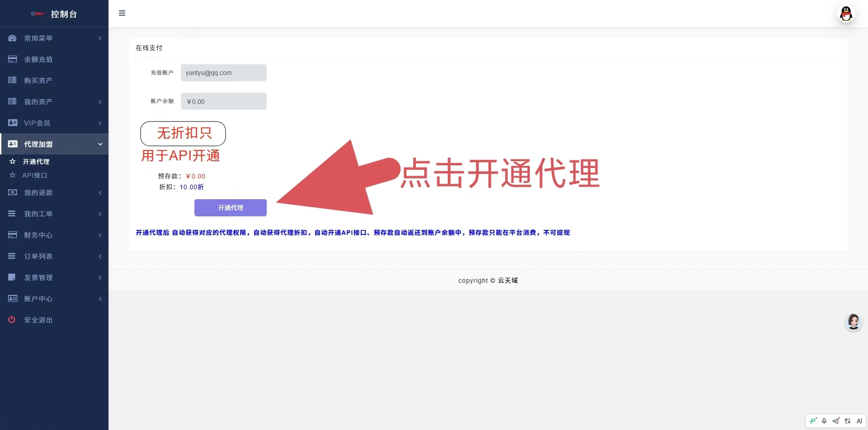Expand the 我的工单 chevron

click(x=100, y=214)
